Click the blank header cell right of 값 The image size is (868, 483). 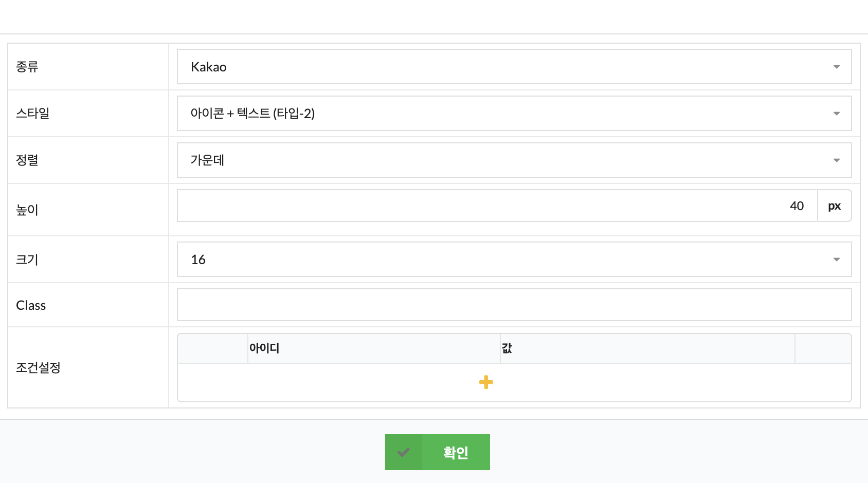[x=823, y=348]
